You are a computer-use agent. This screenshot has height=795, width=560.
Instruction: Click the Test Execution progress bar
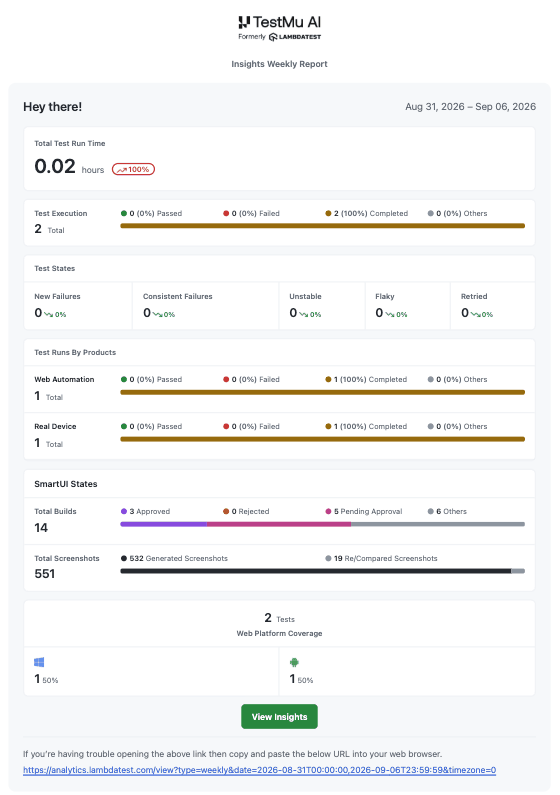322,226
